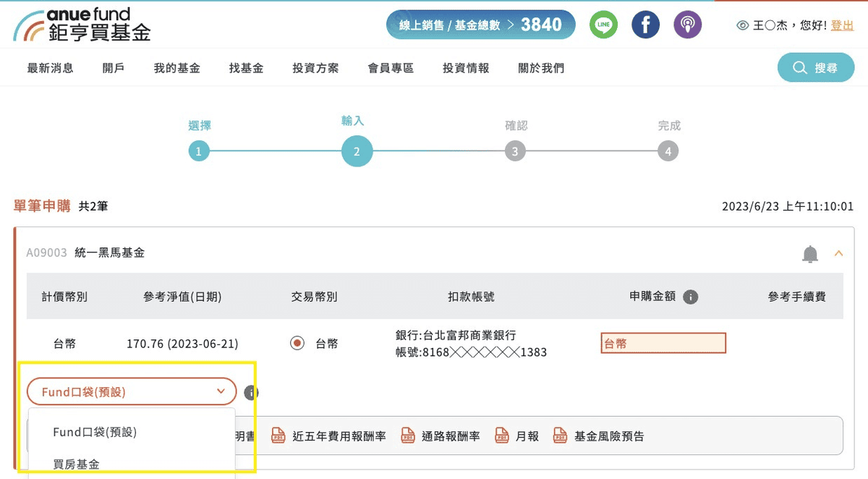This screenshot has width=868, height=479.
Task: Click the 參考手續費 column header
Action: click(x=796, y=297)
